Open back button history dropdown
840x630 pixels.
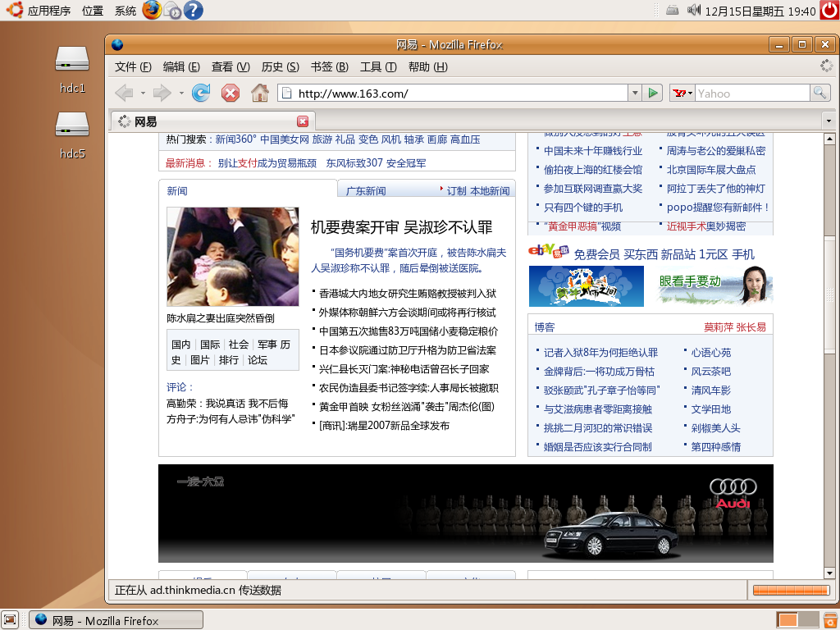tap(143, 94)
